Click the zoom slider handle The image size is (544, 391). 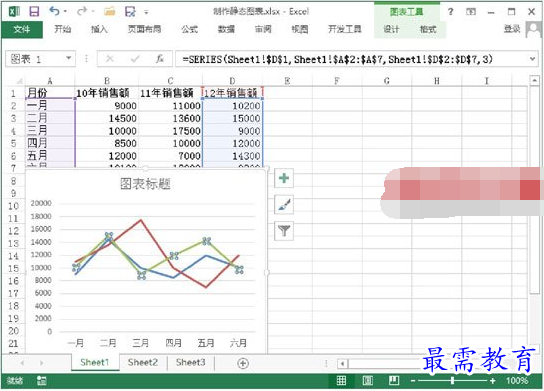[452, 381]
